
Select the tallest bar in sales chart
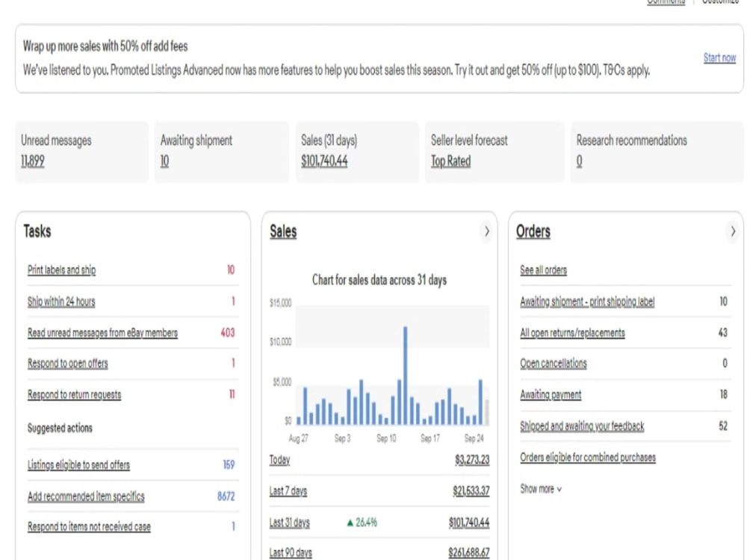coord(406,376)
